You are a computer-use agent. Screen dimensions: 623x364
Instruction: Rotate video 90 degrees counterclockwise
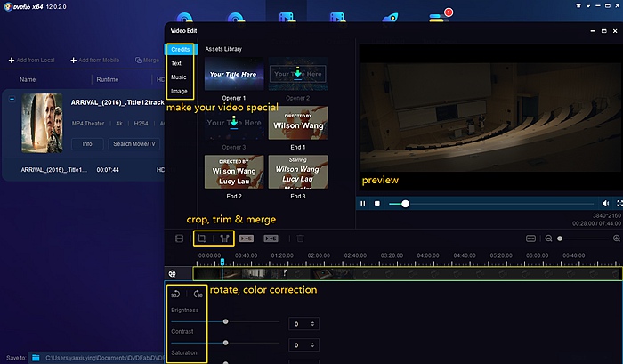175,294
